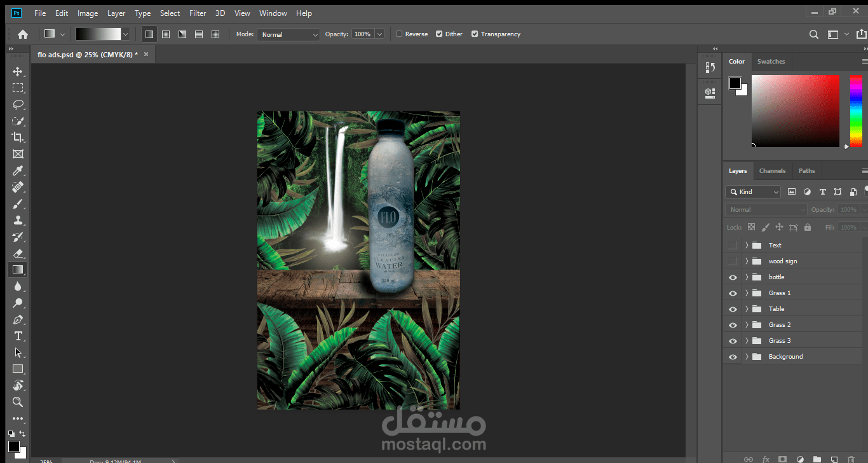Select the Horizontal Type tool
The image size is (868, 463).
point(18,336)
